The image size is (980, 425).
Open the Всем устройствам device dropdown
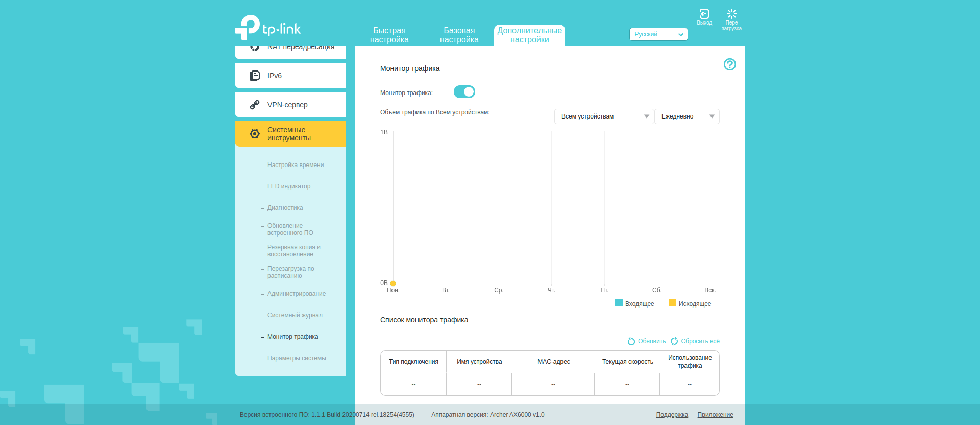click(604, 116)
